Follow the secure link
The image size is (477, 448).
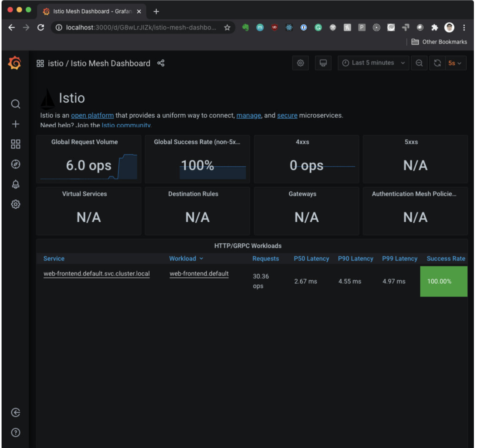pos(287,115)
